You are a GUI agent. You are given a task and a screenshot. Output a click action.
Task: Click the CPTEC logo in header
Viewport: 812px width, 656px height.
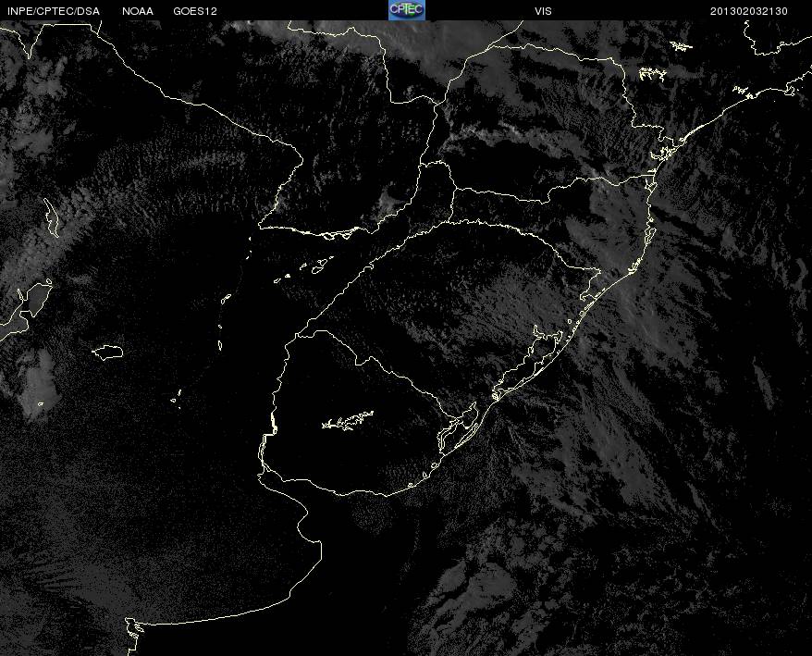click(407, 10)
